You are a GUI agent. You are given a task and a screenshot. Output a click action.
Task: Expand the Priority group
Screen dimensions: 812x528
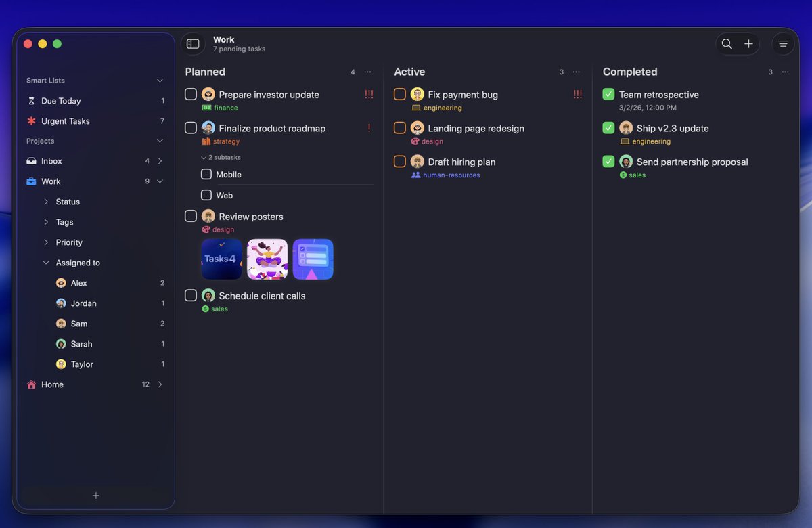pyautogui.click(x=46, y=242)
